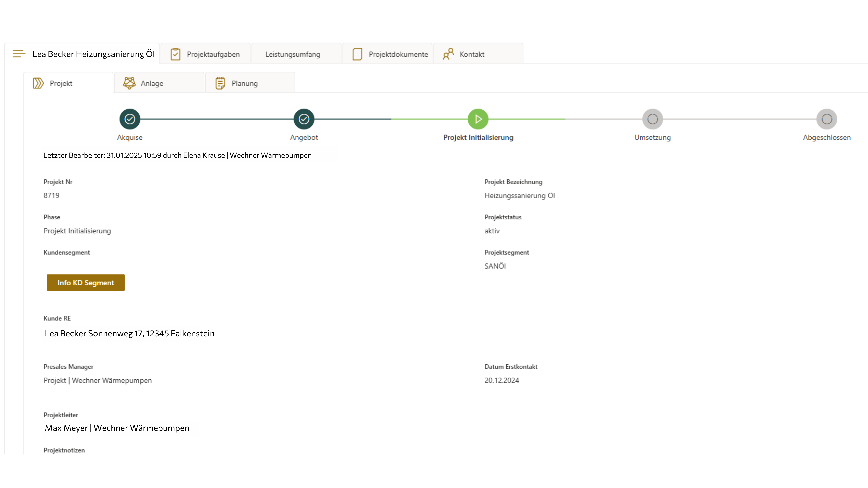Click the Projekt double-chevron icon
The image size is (868, 488).
pyautogui.click(x=38, y=83)
